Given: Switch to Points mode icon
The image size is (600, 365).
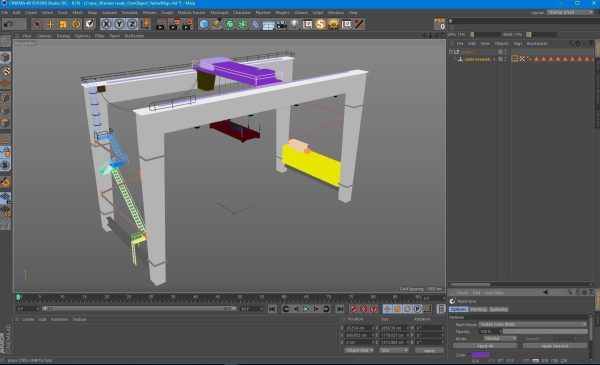Looking at the screenshot, I should 5,97.
